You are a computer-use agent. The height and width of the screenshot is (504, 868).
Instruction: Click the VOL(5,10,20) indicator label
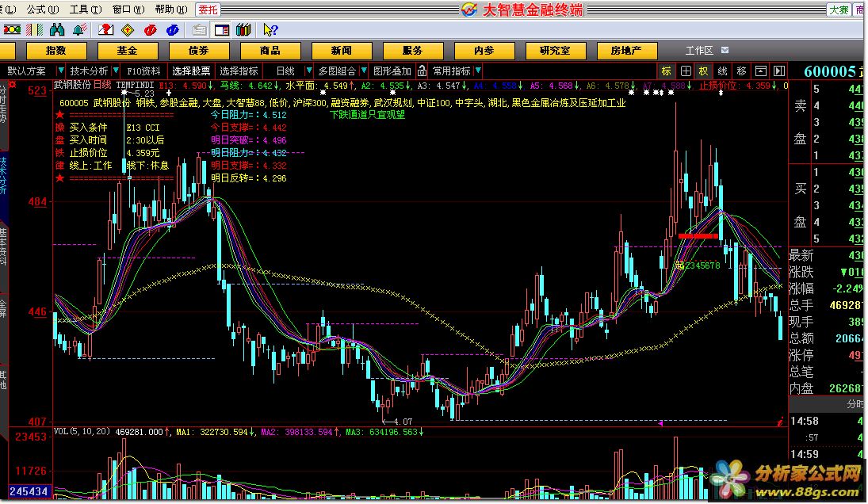82,432
